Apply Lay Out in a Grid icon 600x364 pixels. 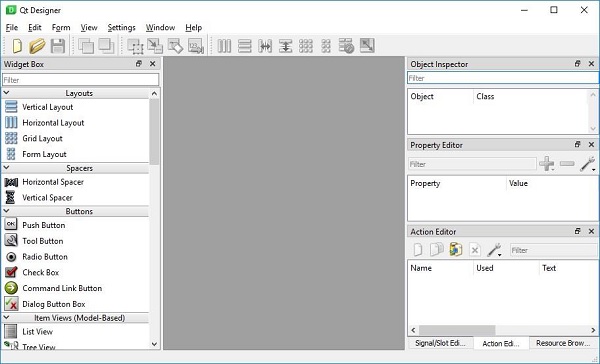306,46
